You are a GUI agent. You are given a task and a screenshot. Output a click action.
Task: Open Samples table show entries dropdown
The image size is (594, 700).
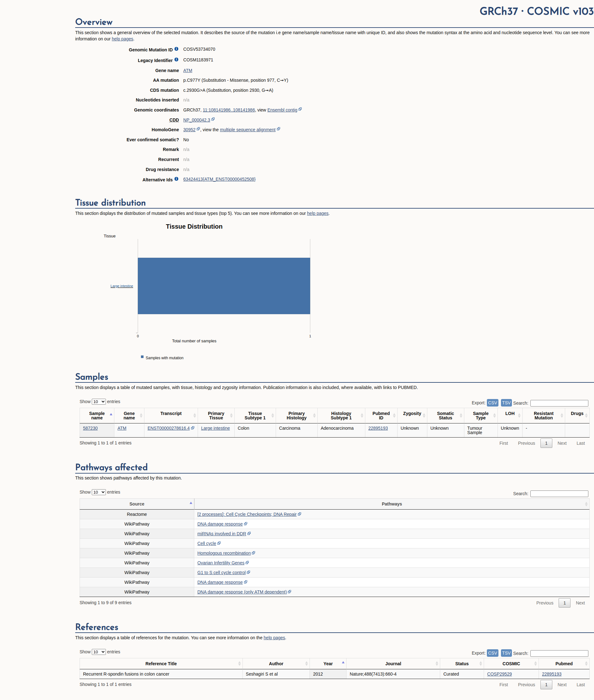(99, 402)
